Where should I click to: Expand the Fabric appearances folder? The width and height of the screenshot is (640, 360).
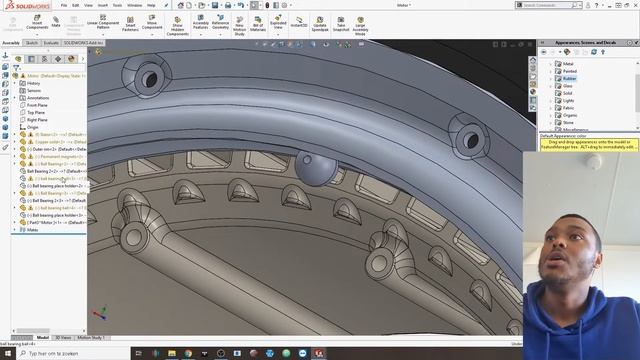550,108
